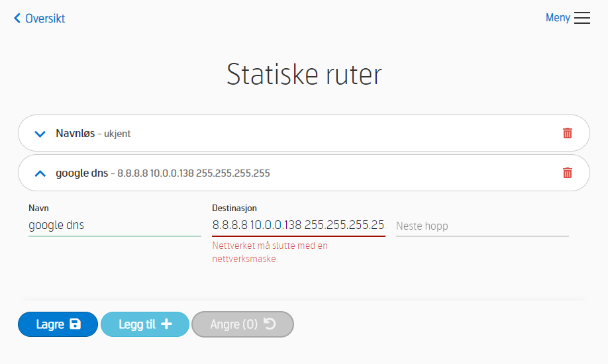608x364 pixels.
Task: Click the undo arrow icon on Angre
Action: pyautogui.click(x=270, y=324)
